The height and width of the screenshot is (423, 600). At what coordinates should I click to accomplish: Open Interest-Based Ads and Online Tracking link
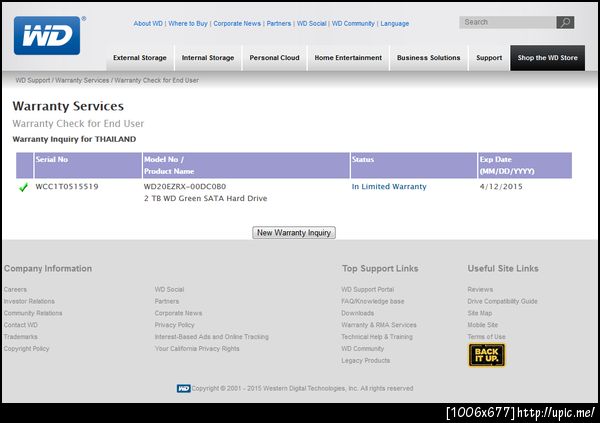coord(212,337)
